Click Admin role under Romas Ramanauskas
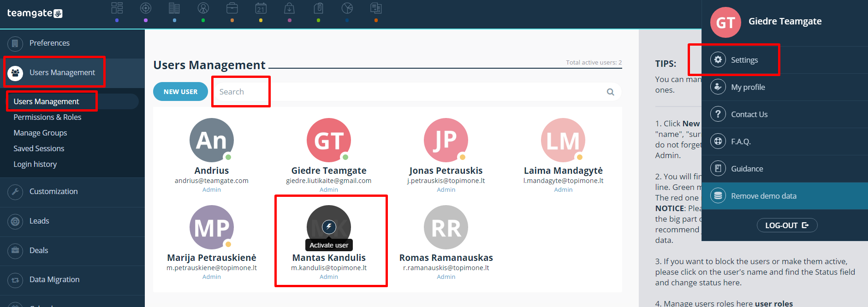 pyautogui.click(x=446, y=277)
